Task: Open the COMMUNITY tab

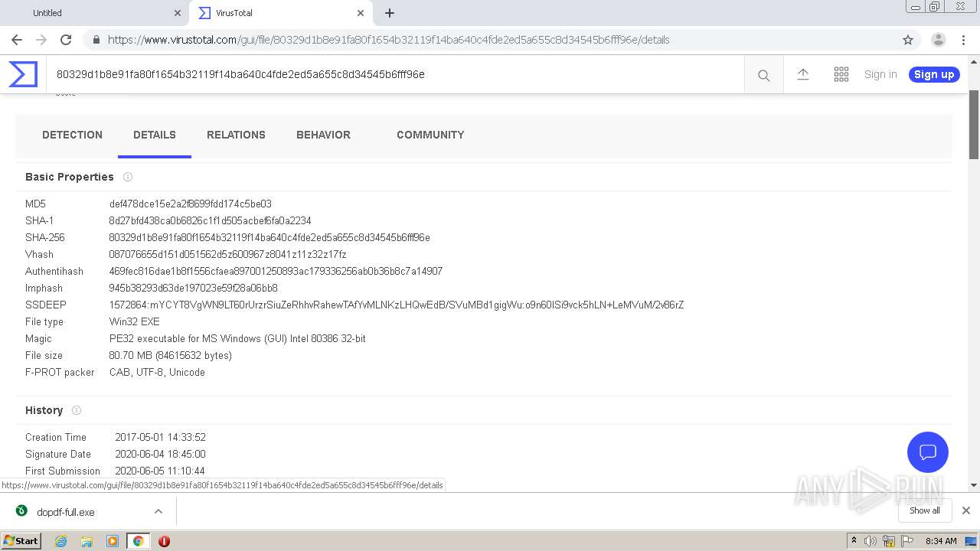Action: pos(430,135)
